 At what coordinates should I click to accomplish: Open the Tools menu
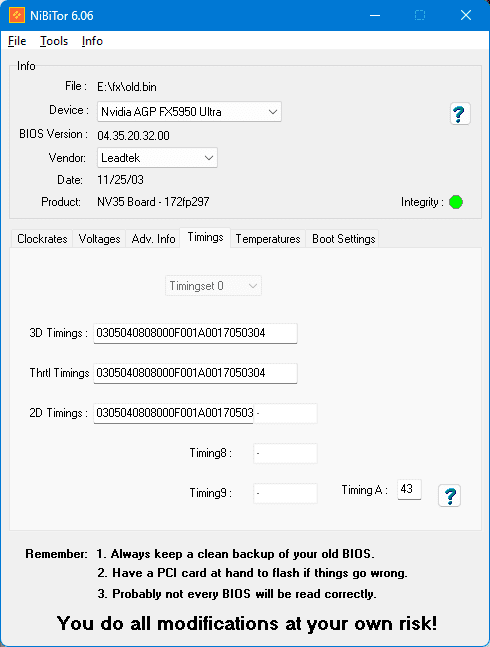[54, 41]
